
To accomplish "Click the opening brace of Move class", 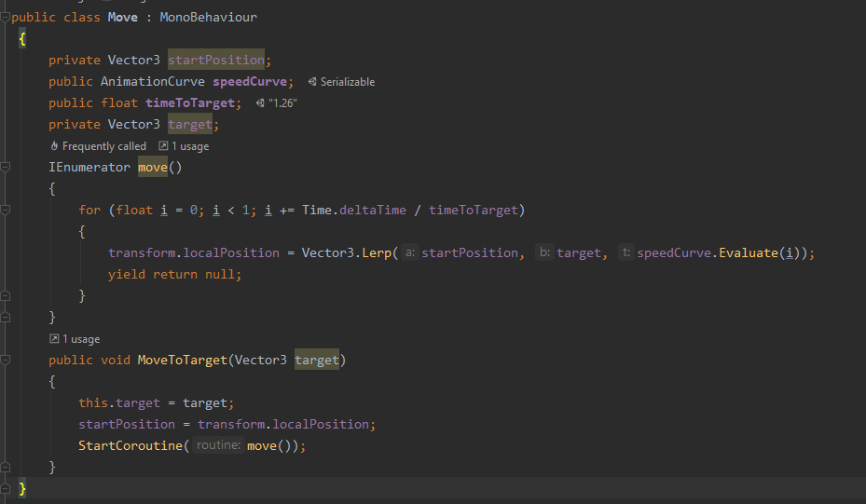I will coord(22,38).
